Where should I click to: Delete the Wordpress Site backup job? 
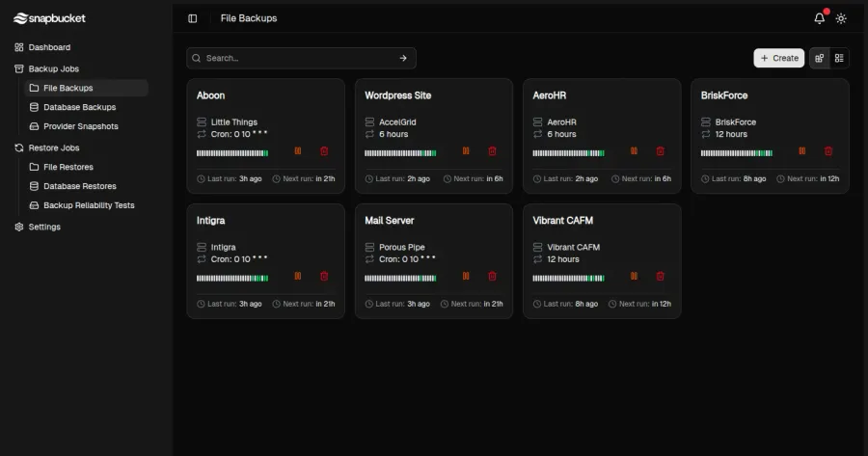pyautogui.click(x=492, y=151)
